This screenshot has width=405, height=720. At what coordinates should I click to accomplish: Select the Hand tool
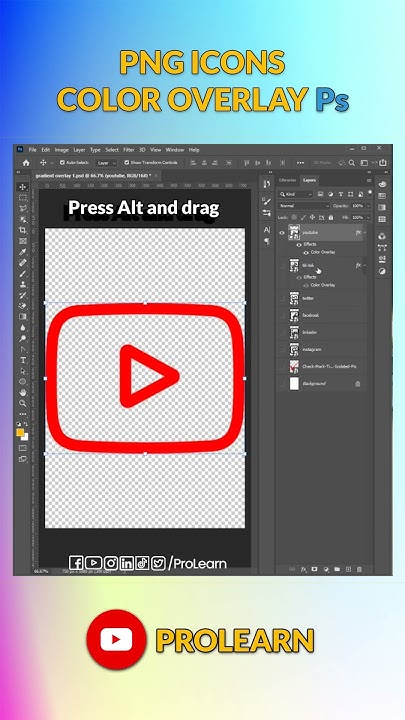click(22, 393)
